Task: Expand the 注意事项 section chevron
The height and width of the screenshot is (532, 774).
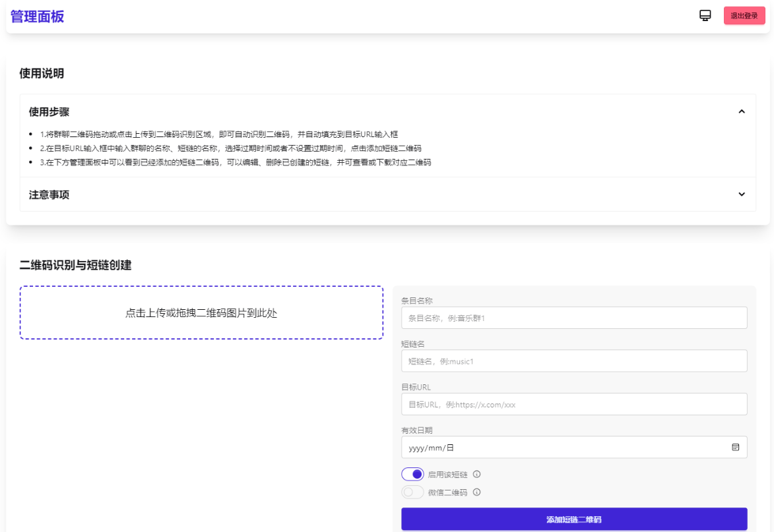Action: click(x=742, y=194)
